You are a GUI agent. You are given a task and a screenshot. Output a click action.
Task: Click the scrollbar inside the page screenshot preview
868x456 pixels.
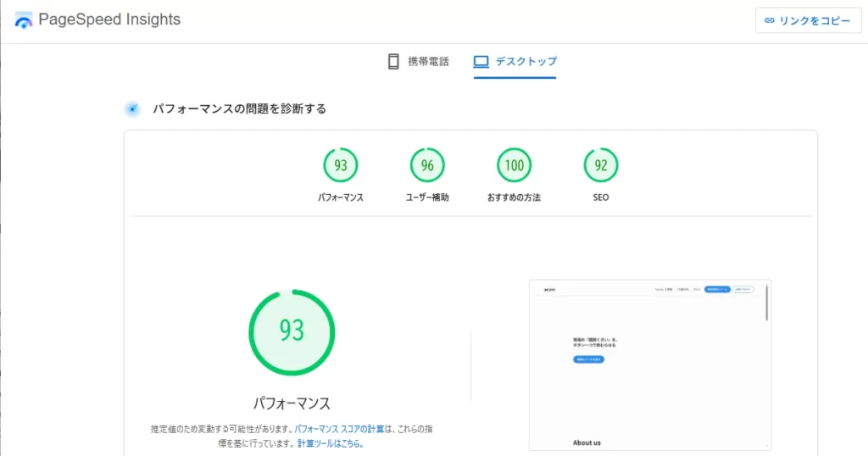click(765, 303)
